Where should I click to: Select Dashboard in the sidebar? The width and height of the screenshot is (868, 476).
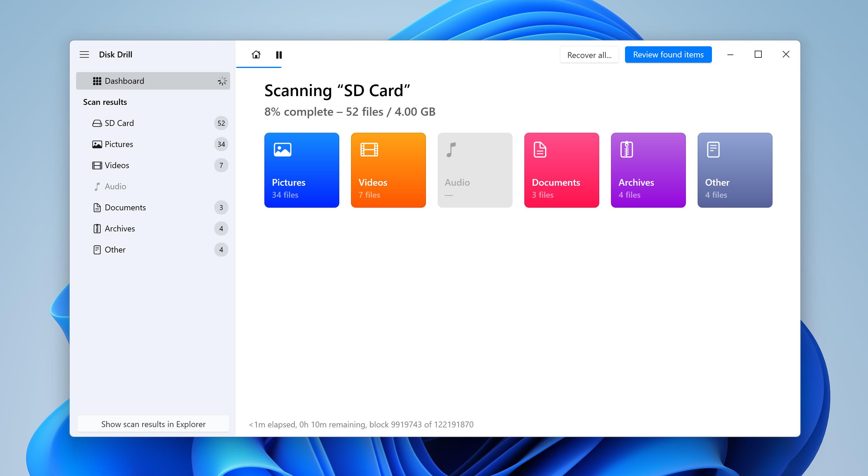(153, 81)
